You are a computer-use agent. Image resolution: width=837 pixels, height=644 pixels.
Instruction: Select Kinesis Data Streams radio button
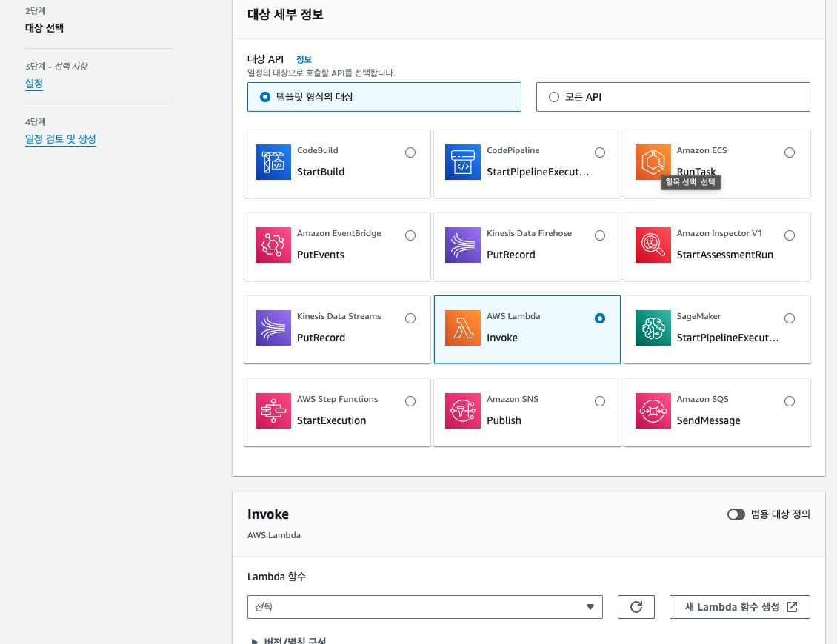[410, 318]
